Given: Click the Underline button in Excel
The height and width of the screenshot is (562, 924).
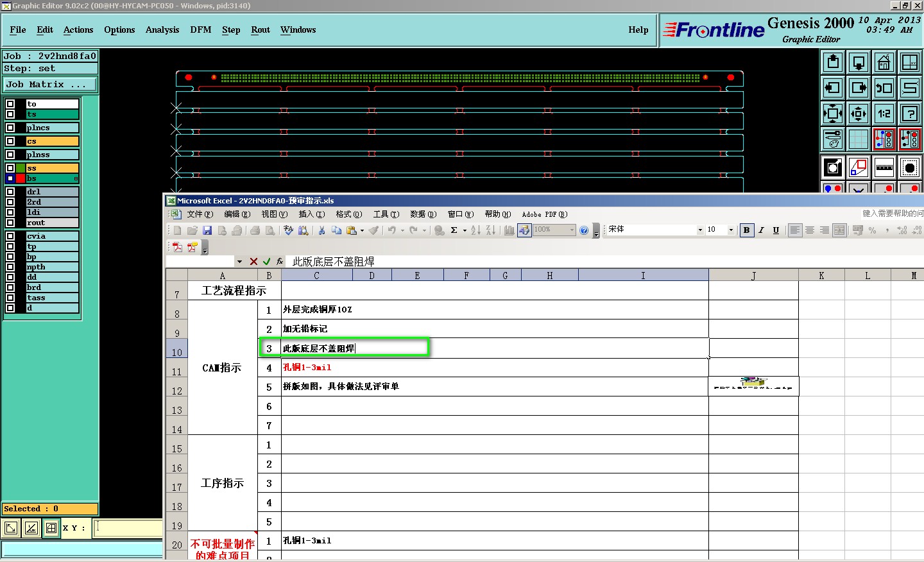Looking at the screenshot, I should coord(776,230).
